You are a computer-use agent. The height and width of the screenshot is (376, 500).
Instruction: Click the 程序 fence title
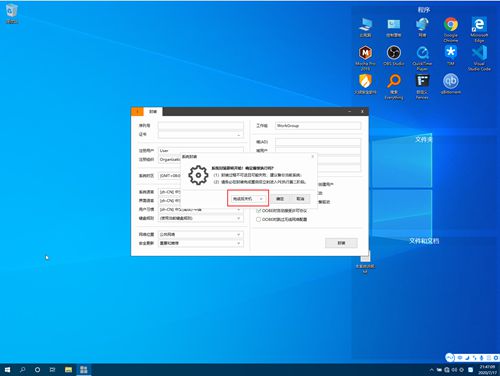point(424,10)
